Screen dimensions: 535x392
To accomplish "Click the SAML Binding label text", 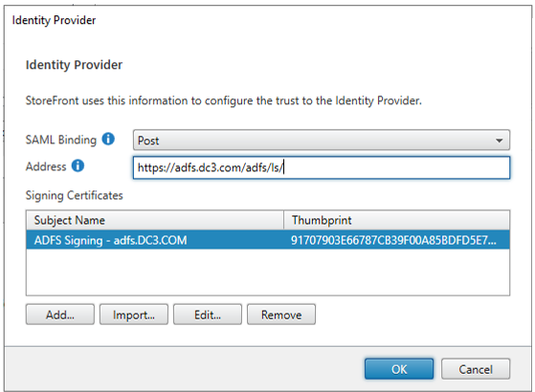I will (x=61, y=140).
